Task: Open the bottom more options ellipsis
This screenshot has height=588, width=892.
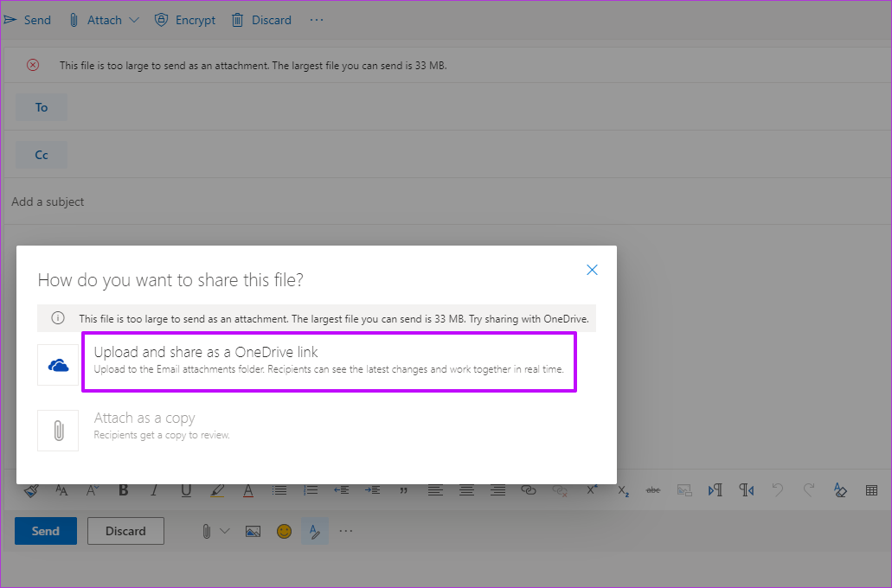Action: tap(346, 531)
